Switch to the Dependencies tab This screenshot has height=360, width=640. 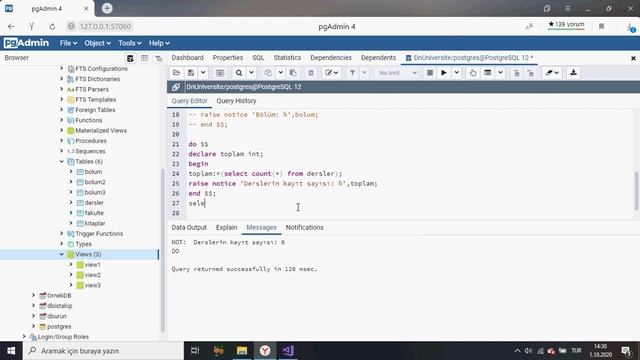click(x=331, y=58)
